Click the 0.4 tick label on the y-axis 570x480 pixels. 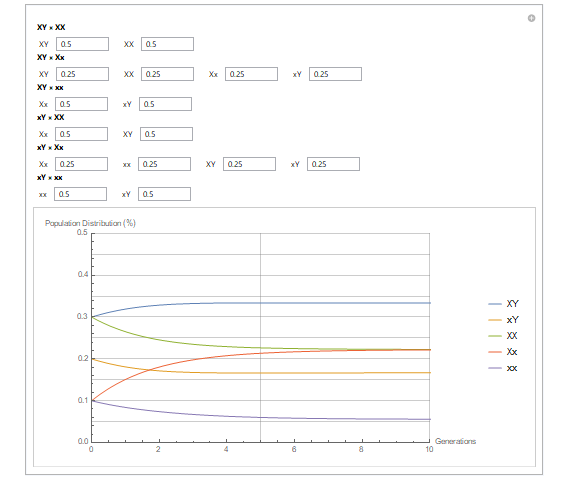(83, 275)
